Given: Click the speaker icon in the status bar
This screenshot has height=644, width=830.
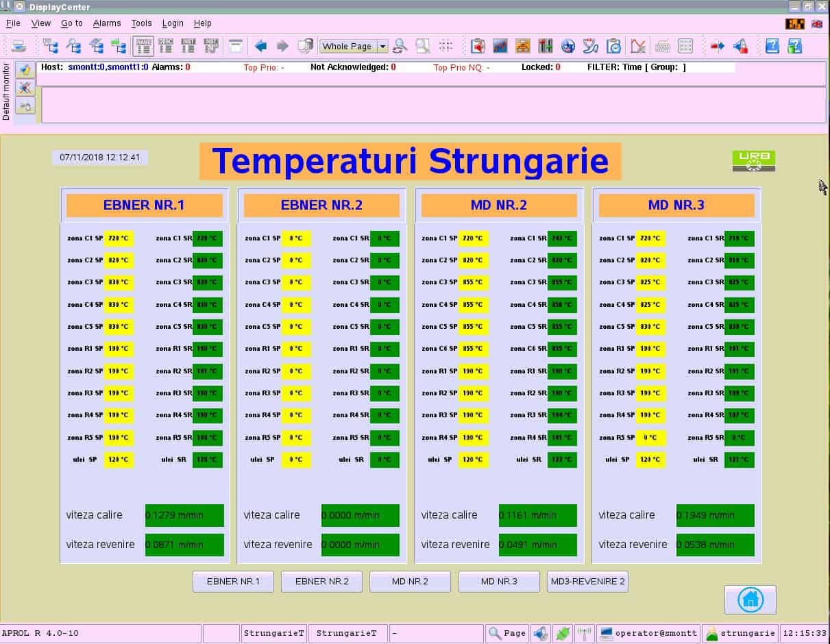Looking at the screenshot, I should point(540,633).
